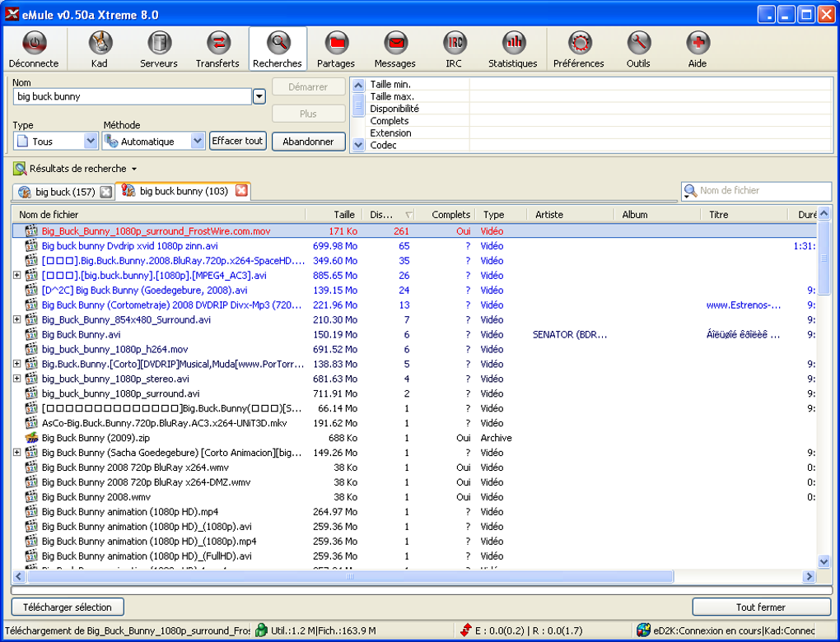Click the upload/download arrows icon in status bar
Viewport: 840px width, 642px height.
[465, 630]
